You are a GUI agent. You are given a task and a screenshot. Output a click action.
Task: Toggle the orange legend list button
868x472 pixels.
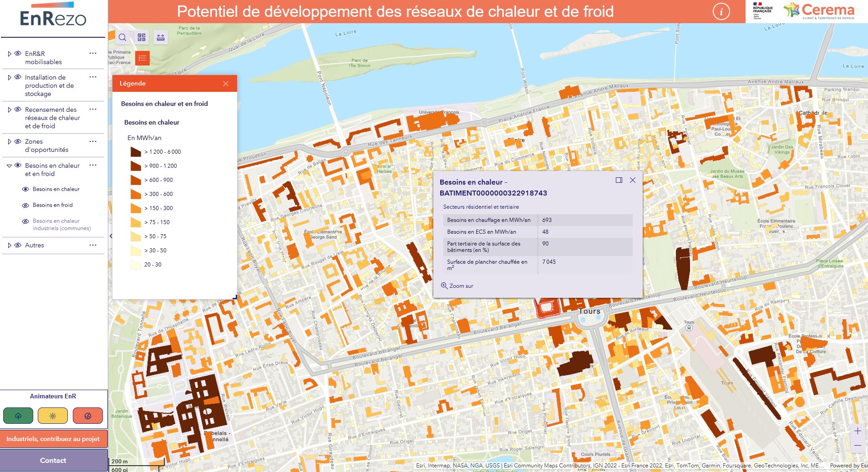click(x=142, y=58)
